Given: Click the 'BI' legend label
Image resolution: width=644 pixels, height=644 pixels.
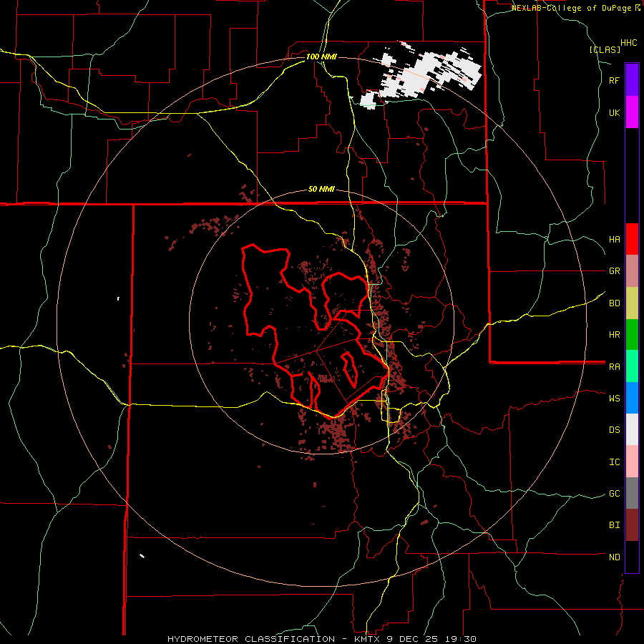Looking at the screenshot, I should 614,525.
